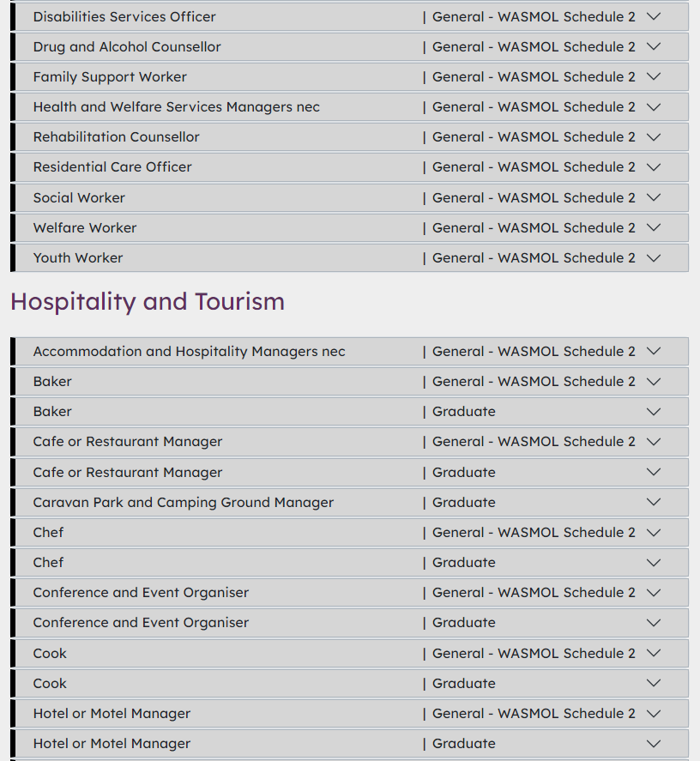
Task: Toggle the Rehabilitation Counsellor chevron arrow
Action: (x=654, y=137)
